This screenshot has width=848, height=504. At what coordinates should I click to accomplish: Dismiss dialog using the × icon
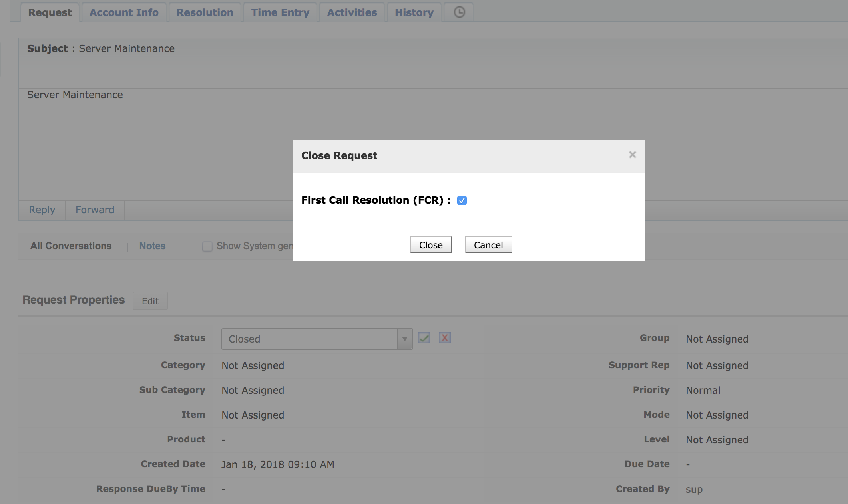(632, 155)
